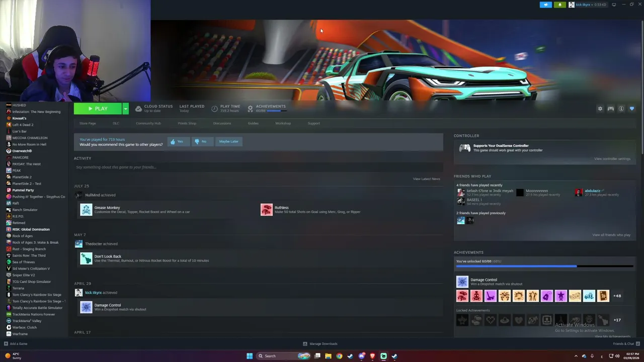Click the DualSense controller icon
This screenshot has height=362, width=644.
coord(464,148)
